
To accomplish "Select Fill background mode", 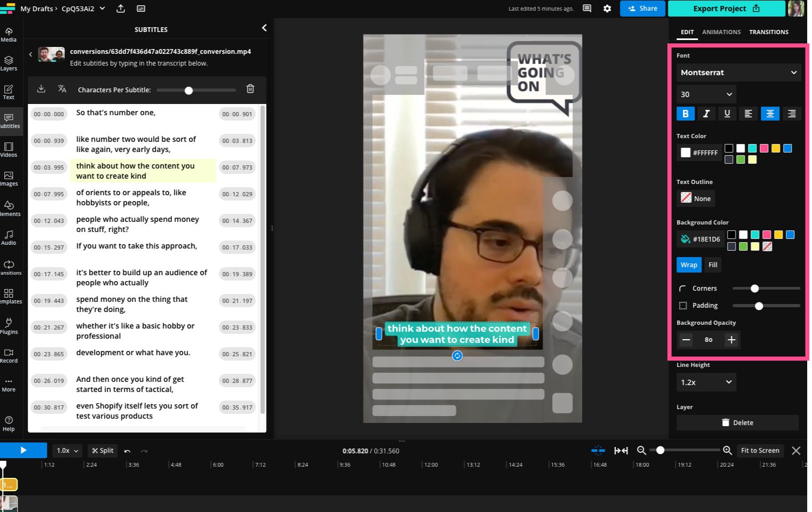I will (713, 265).
